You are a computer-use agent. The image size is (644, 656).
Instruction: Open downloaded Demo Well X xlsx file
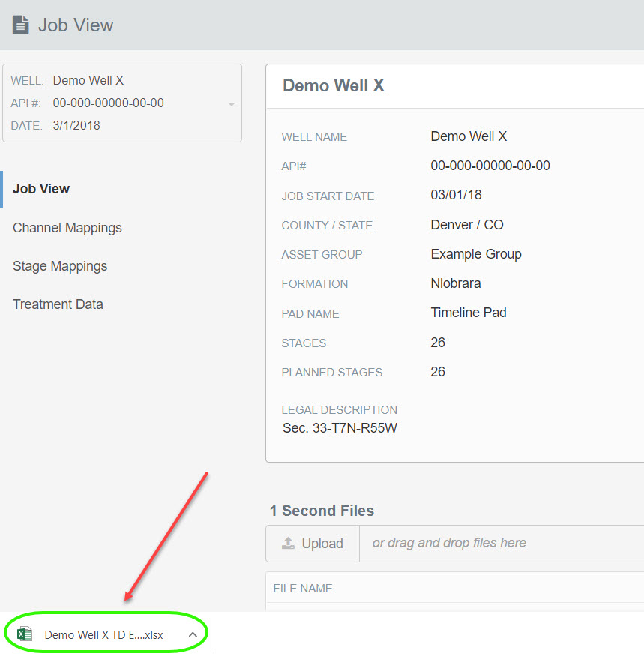(103, 634)
